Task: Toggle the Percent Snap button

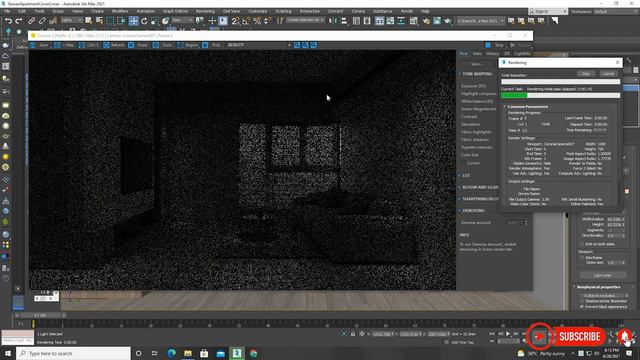Action: 257,20
